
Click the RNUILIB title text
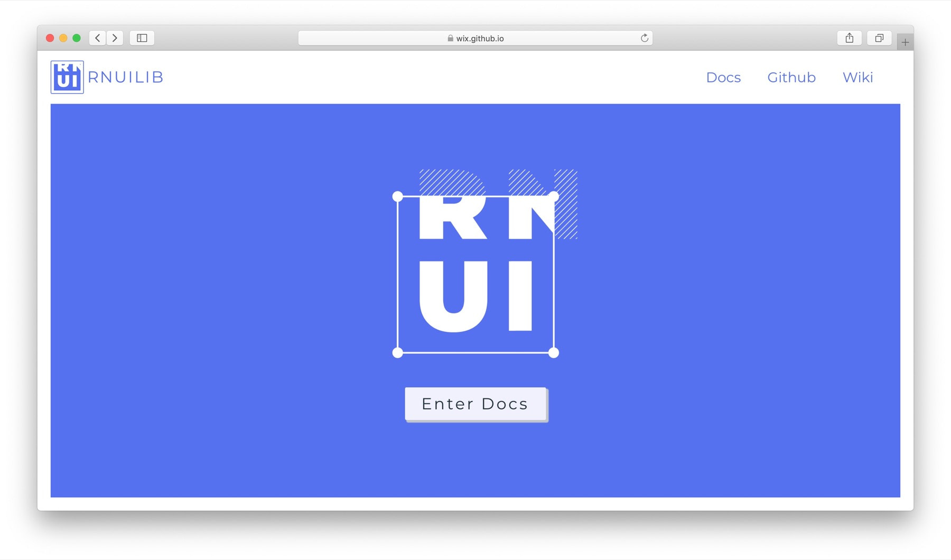[126, 77]
